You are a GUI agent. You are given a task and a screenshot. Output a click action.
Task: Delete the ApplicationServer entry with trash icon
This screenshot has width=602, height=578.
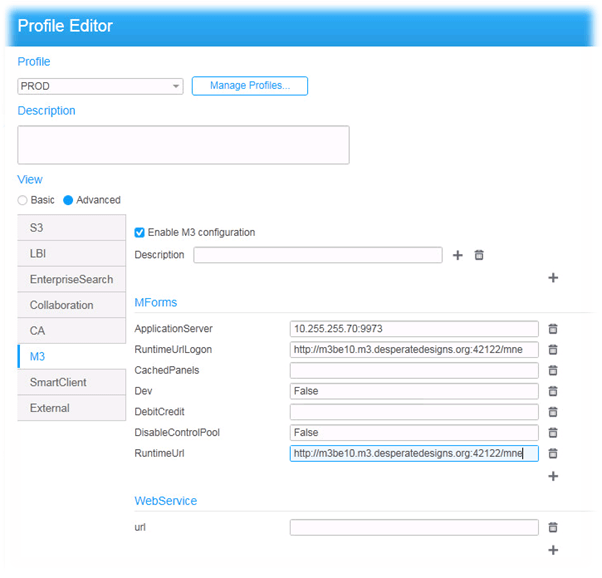552,329
